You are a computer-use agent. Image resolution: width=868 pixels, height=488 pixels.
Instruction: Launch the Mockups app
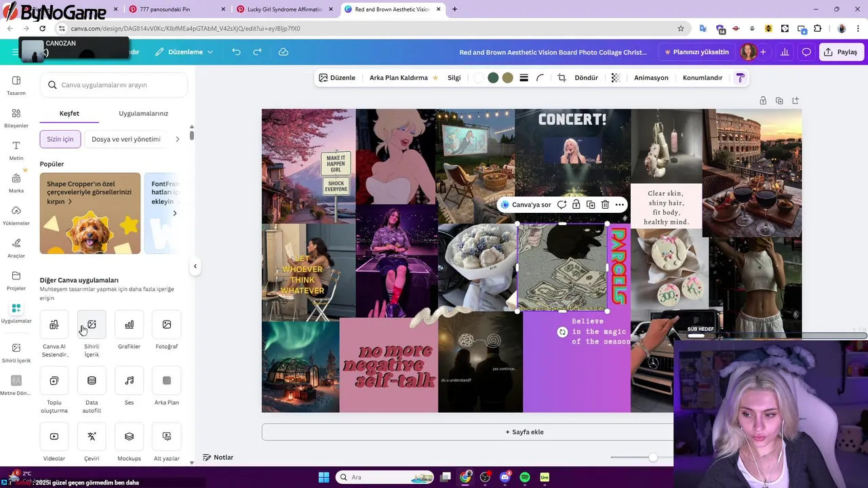coord(129,436)
